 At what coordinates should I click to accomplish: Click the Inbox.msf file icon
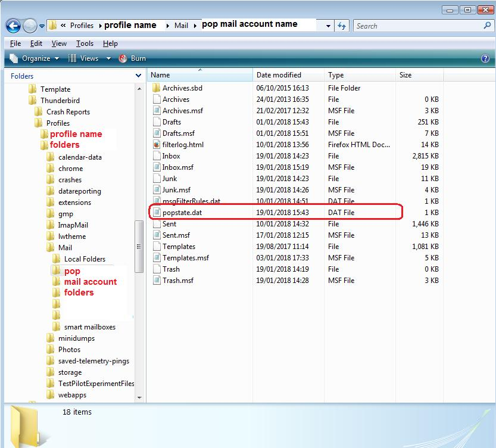[x=157, y=167]
